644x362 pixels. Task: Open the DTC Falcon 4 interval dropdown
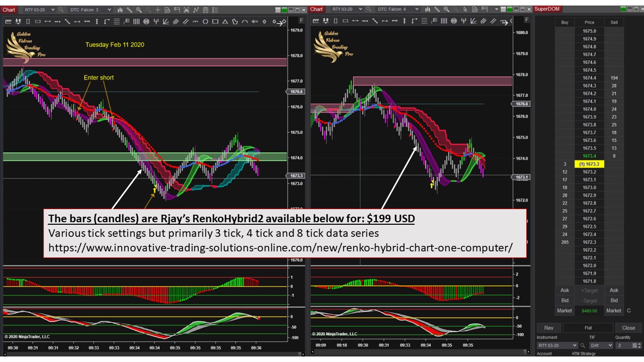click(397, 10)
